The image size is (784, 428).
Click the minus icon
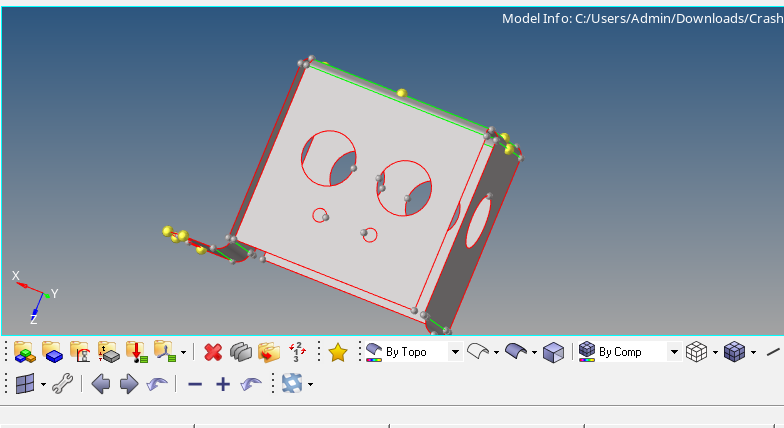point(195,384)
